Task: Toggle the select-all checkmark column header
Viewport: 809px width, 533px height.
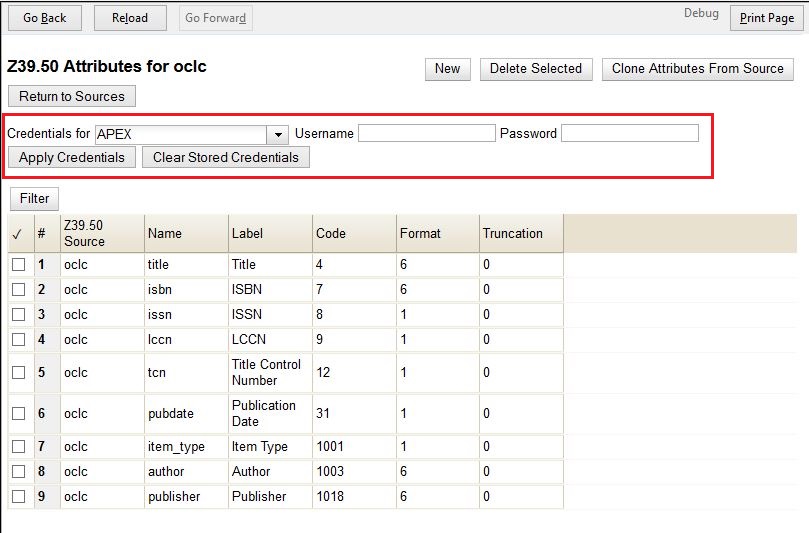Action: click(17, 234)
